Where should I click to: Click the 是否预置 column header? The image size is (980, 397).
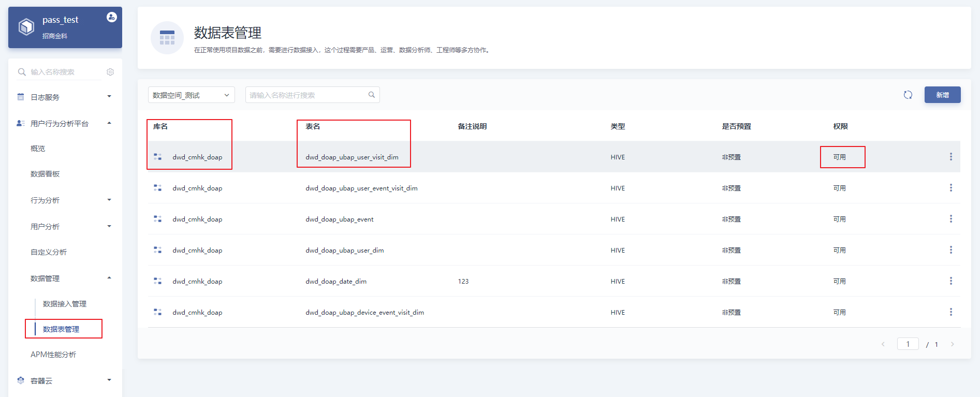click(737, 126)
